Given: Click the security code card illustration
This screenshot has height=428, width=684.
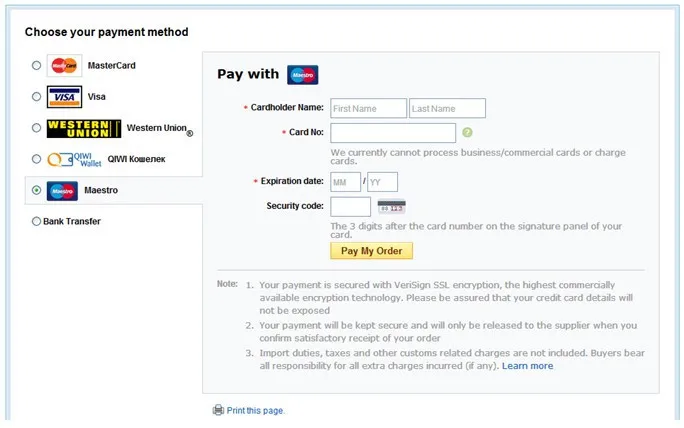Looking at the screenshot, I should click(x=391, y=207).
